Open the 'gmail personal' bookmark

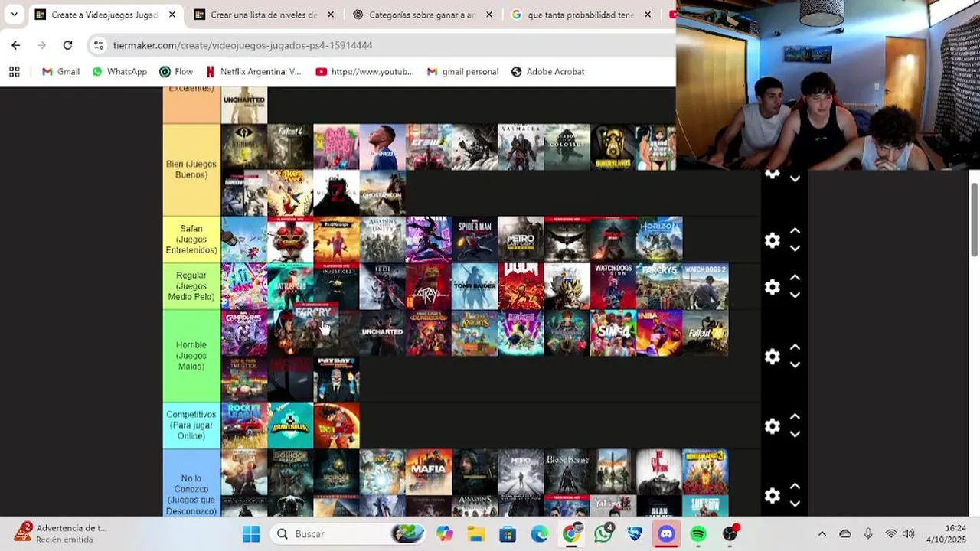pyautogui.click(x=462, y=71)
